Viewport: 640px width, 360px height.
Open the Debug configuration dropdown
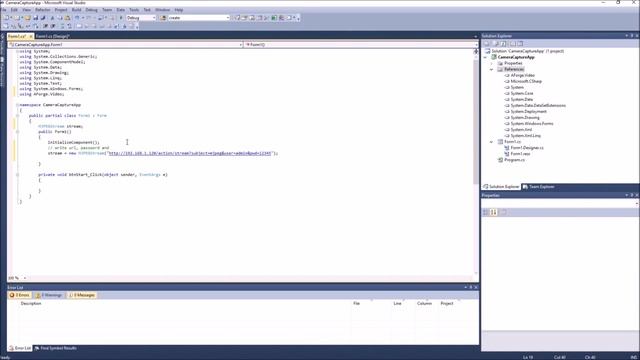[x=154, y=18]
